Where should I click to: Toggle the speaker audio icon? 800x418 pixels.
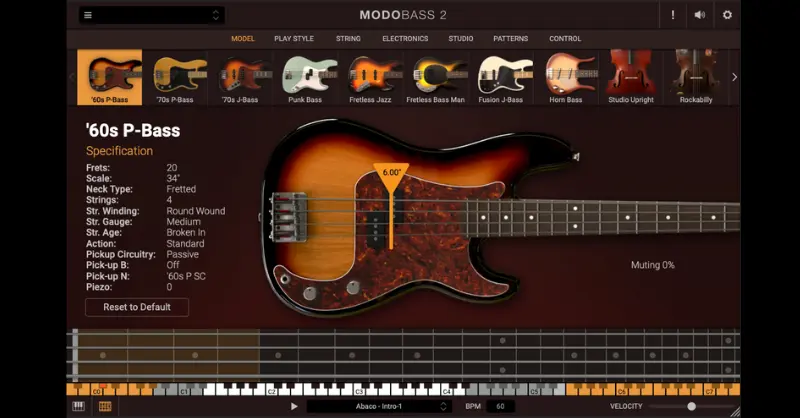coord(699,15)
